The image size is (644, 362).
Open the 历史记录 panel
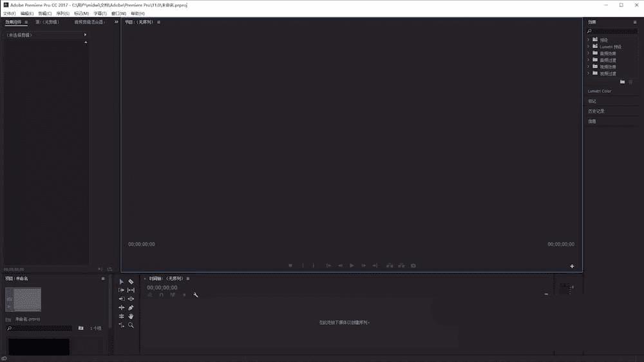pos(596,111)
